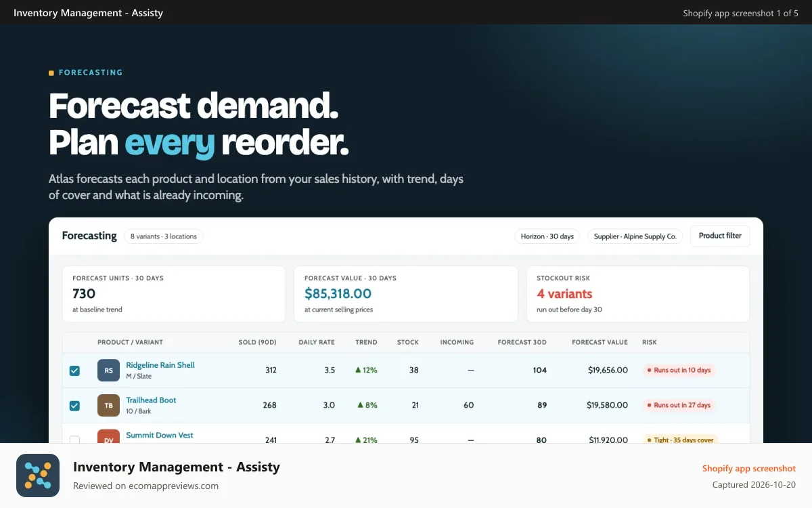Click the 8 variants 3 locations pill
This screenshot has width=812, height=508.
point(164,236)
